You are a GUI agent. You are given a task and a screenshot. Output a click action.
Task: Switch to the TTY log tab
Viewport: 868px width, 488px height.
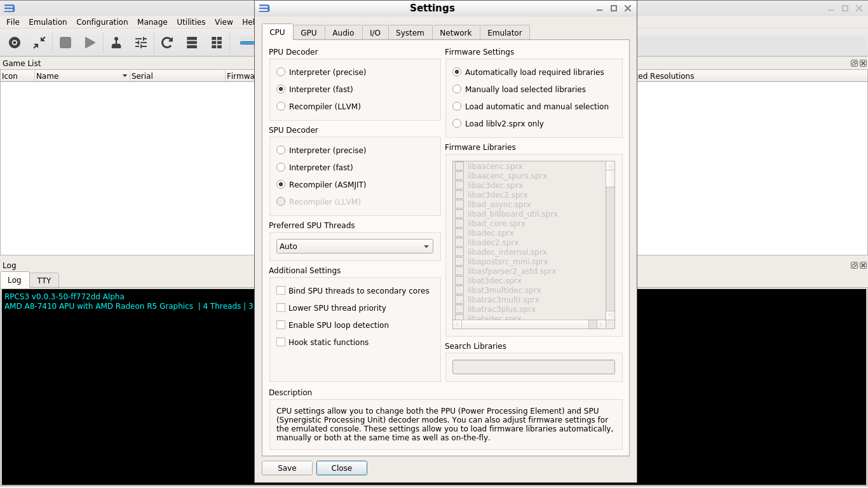pyautogui.click(x=44, y=280)
